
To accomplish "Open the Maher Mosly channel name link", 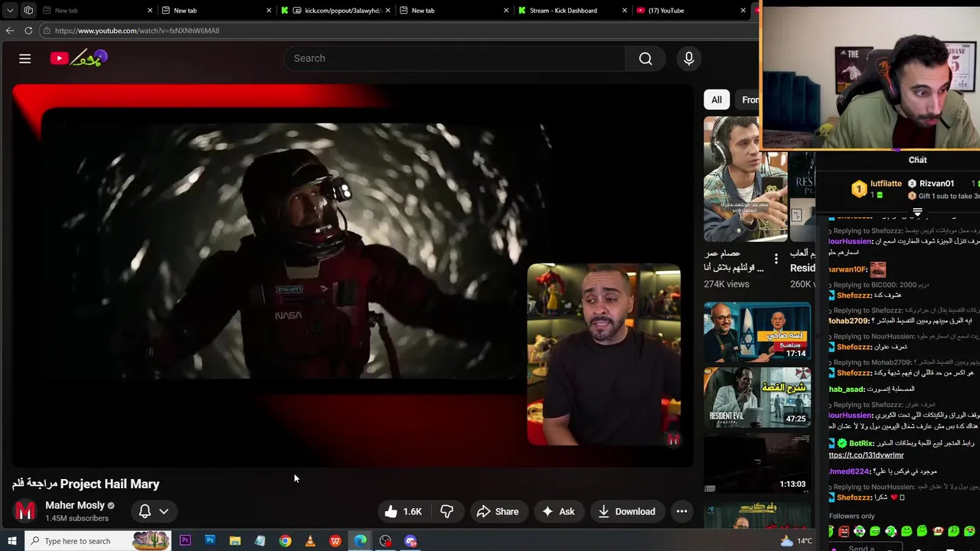I will point(75,505).
